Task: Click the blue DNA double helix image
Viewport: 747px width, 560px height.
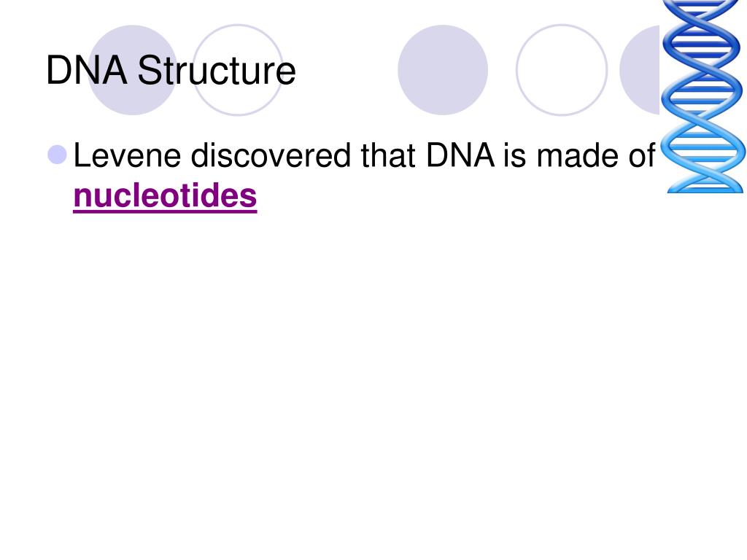Action: 703,96
